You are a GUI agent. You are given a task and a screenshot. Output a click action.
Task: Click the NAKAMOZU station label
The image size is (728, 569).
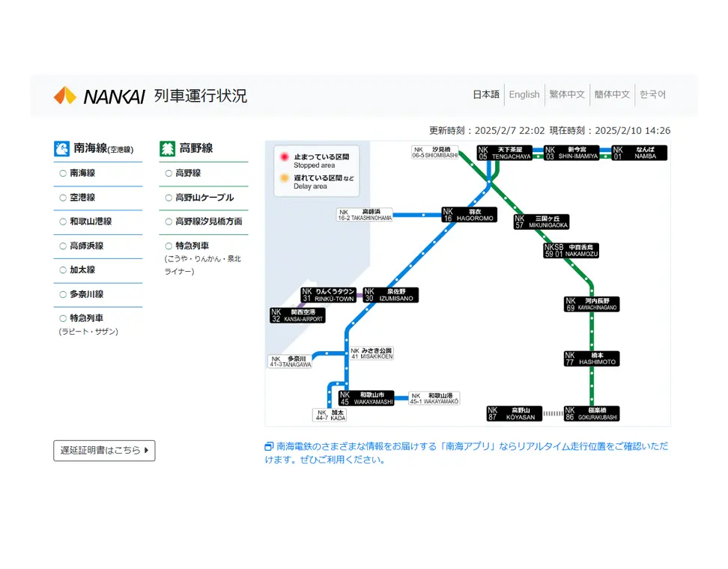tap(571, 251)
